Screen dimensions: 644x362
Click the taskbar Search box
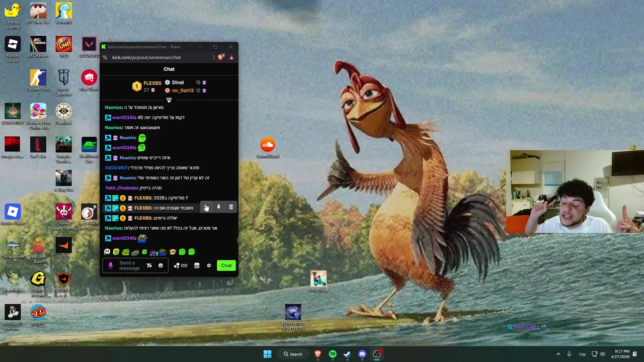point(293,354)
